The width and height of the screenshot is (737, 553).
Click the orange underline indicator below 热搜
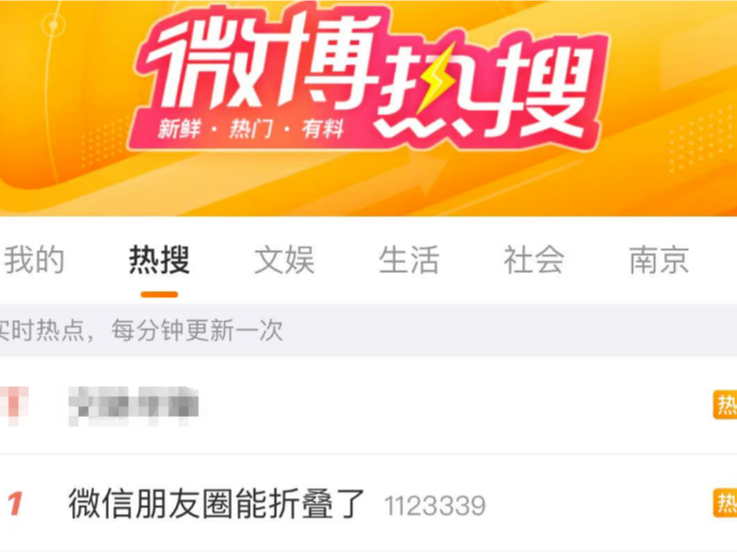click(x=159, y=295)
